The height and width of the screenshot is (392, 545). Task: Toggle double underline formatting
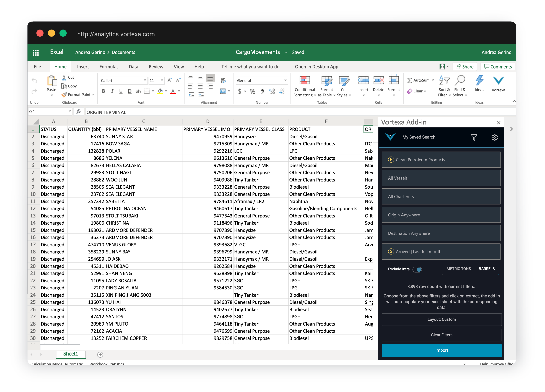coord(129,91)
